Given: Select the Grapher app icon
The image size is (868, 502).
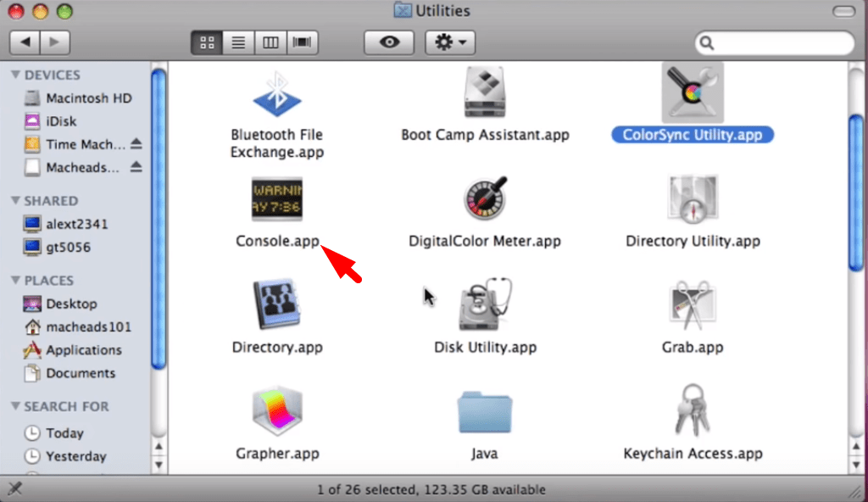Looking at the screenshot, I should coord(277,411).
